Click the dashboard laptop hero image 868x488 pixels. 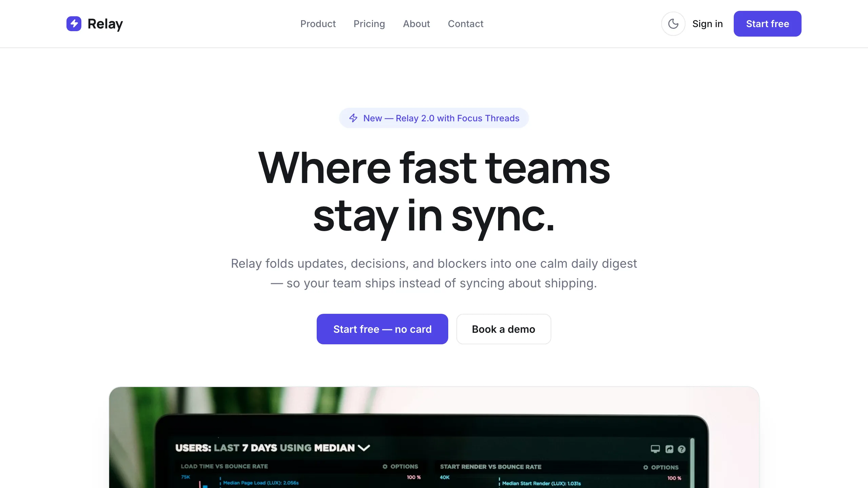point(434,437)
